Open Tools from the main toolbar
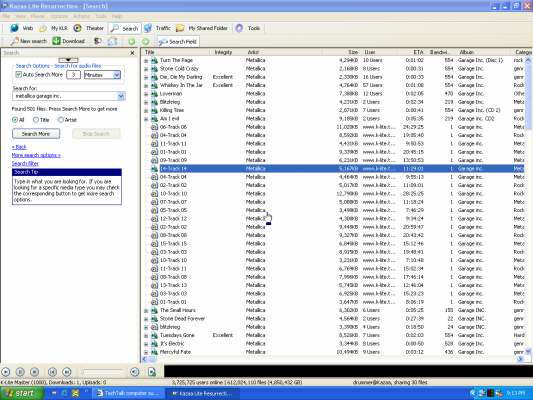The width and height of the screenshot is (533, 400). [248, 28]
